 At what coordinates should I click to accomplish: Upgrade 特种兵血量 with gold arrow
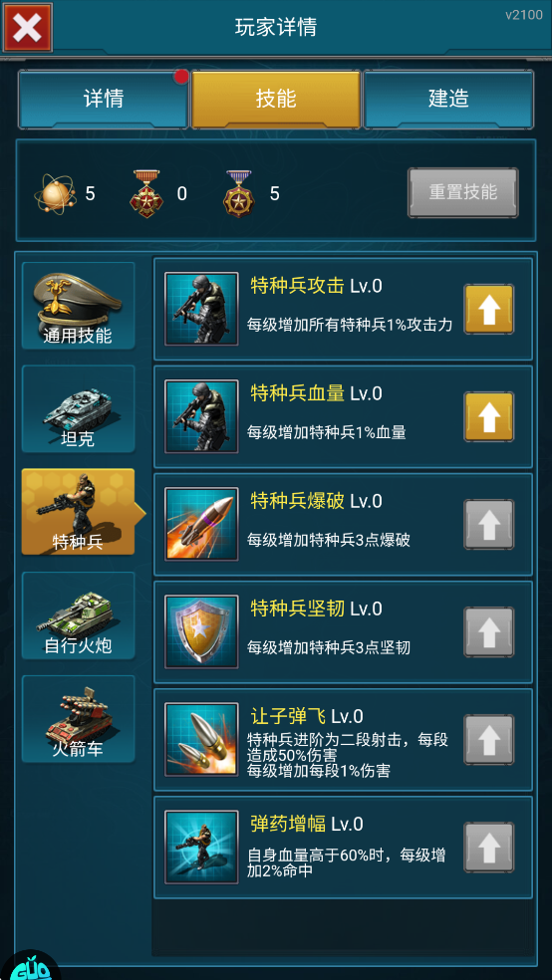pyautogui.click(x=489, y=416)
